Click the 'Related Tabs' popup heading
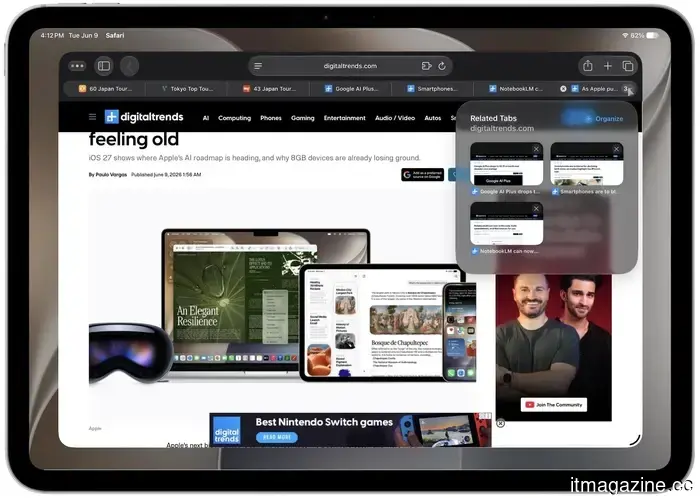The width and height of the screenshot is (700, 498). (x=493, y=118)
